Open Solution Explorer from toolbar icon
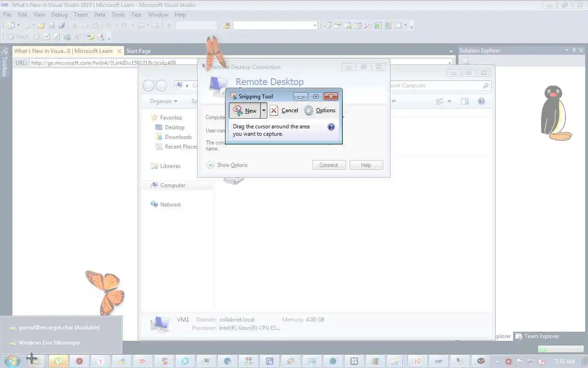 tap(328, 25)
